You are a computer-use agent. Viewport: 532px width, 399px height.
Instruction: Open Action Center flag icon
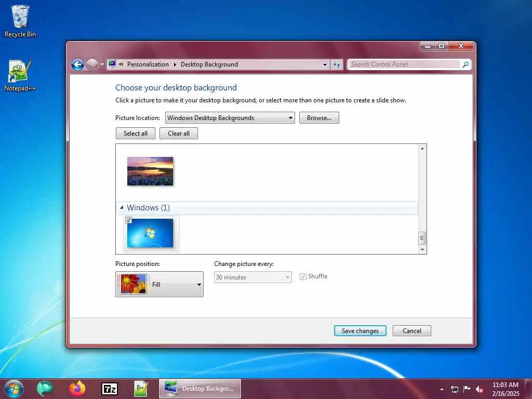pos(467,389)
